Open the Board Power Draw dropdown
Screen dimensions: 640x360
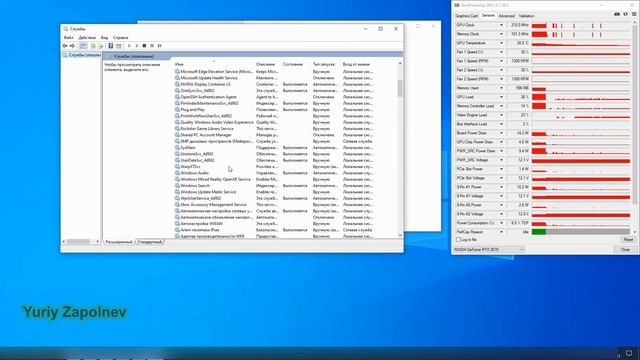tap(501, 133)
